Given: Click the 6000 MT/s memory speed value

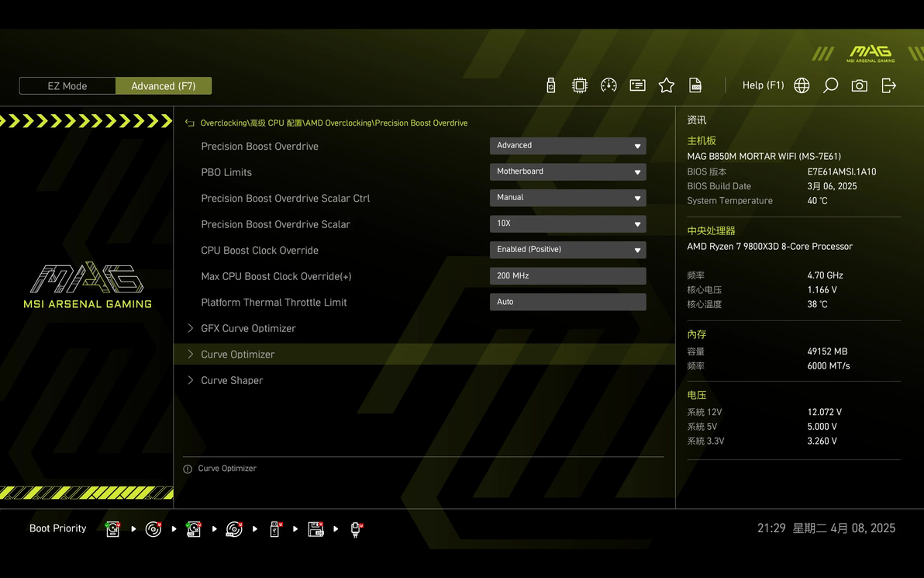Looking at the screenshot, I should (x=829, y=366).
